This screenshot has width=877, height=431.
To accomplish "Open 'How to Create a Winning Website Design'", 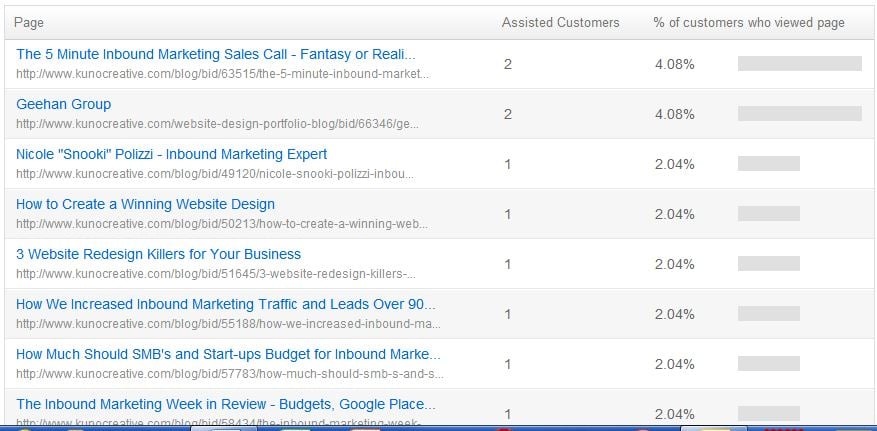I will click(x=145, y=204).
